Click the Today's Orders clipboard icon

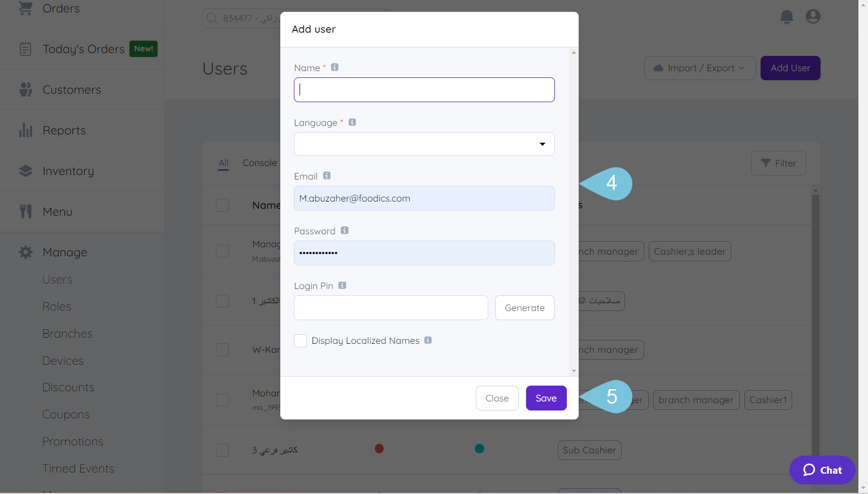point(25,49)
